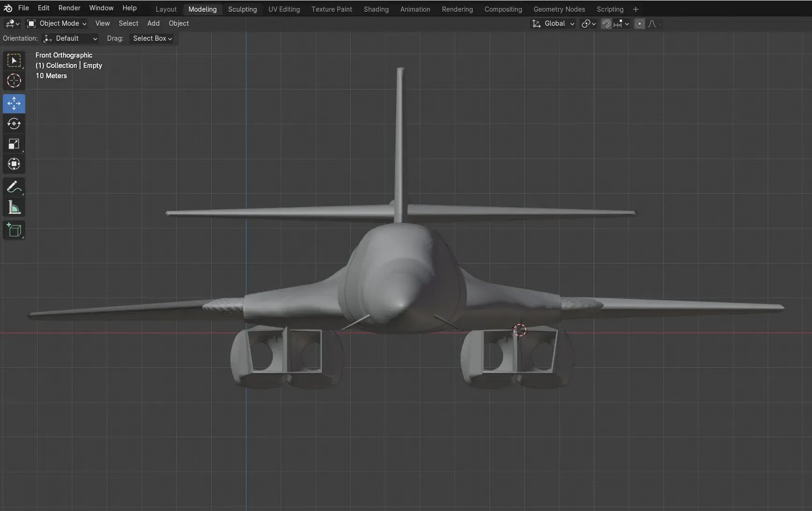Select the Add Cube tool
Image resolution: width=812 pixels, height=511 pixels.
pyautogui.click(x=14, y=230)
